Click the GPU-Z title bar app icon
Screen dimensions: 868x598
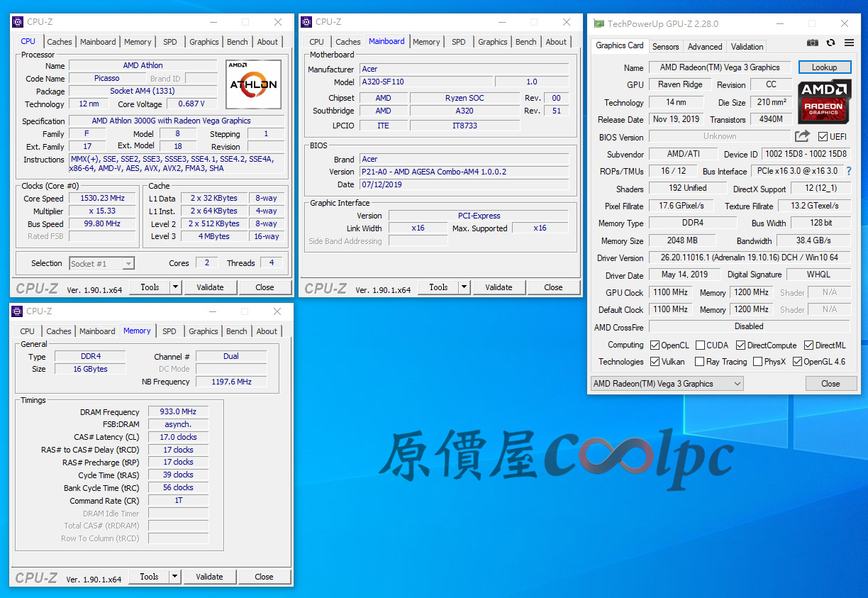tap(599, 24)
